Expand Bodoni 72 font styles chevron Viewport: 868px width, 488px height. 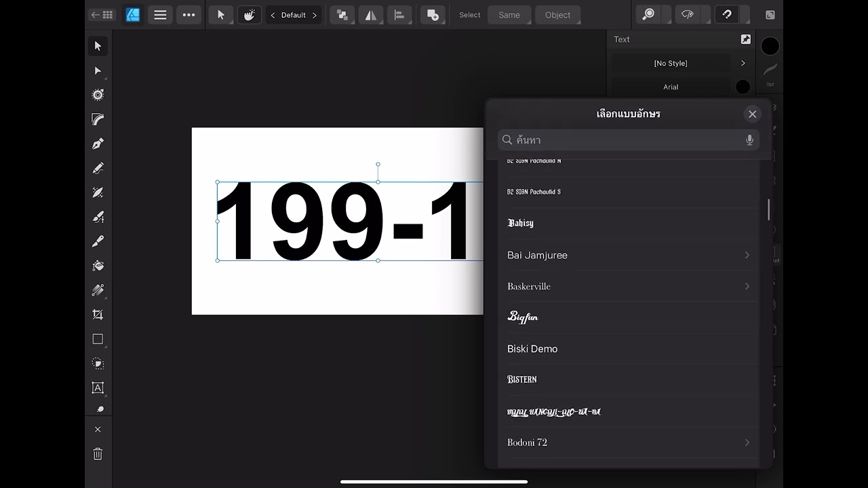point(747,442)
